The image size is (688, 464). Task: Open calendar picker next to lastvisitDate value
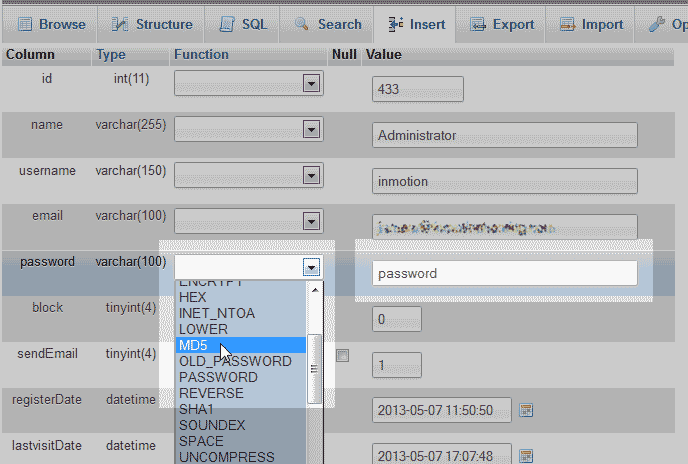pyautogui.click(x=527, y=456)
